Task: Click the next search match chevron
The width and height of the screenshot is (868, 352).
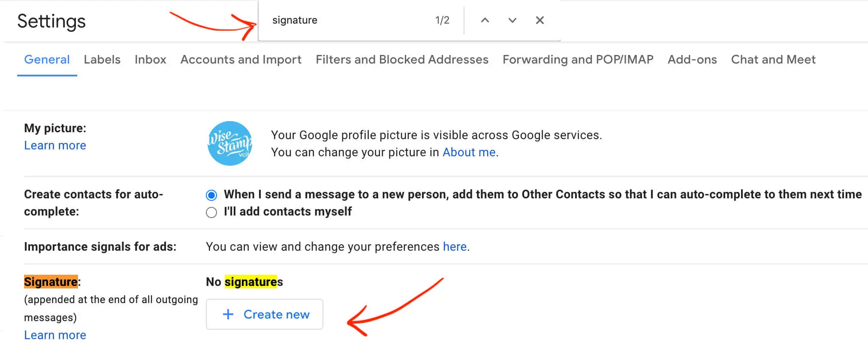Action: (512, 20)
